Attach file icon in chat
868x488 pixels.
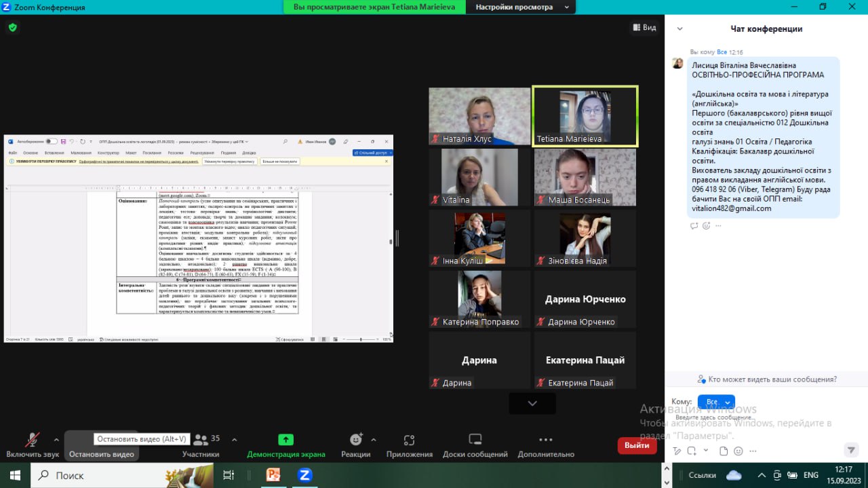(x=724, y=451)
